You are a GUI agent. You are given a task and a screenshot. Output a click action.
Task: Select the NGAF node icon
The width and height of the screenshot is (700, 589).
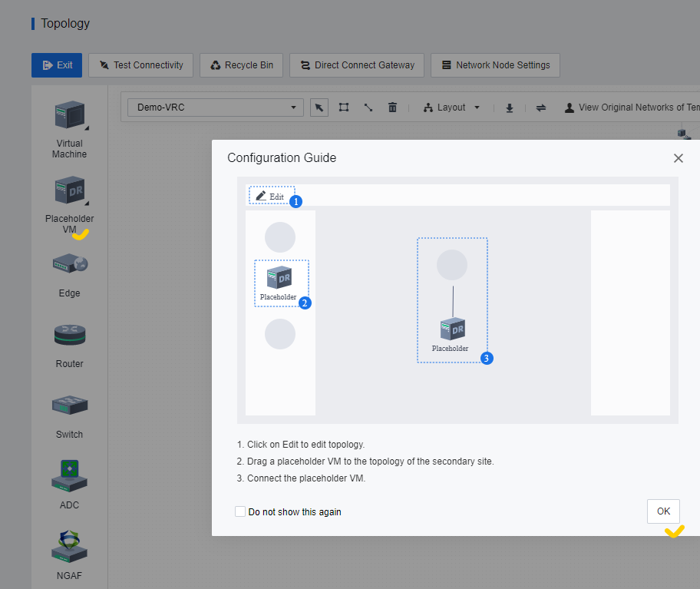69,546
